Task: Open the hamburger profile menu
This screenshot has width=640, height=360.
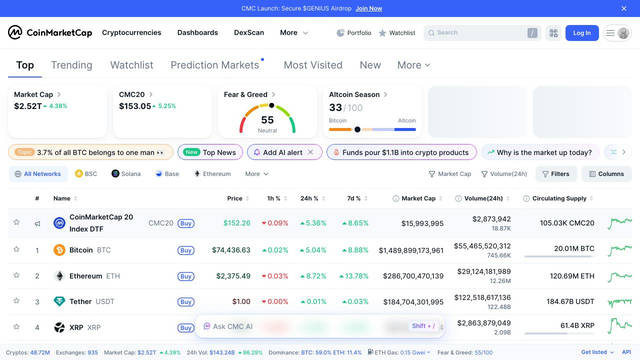Action: 618,33
